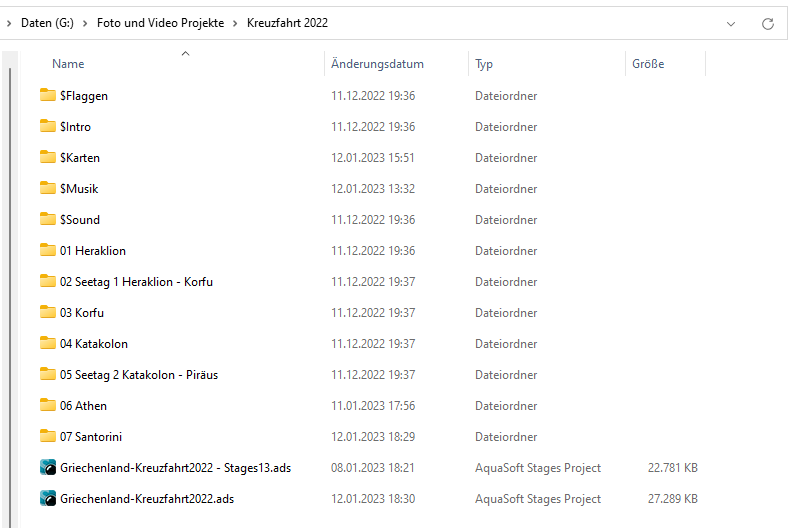Image resolution: width=795 pixels, height=528 pixels.
Task: Click the $Flaggen folder icon
Action: tap(48, 96)
